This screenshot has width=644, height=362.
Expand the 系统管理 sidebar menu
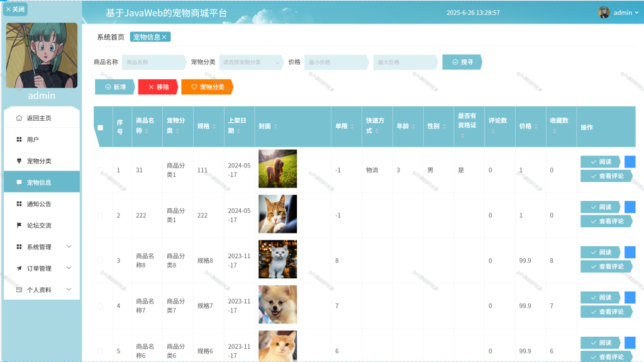[42, 247]
